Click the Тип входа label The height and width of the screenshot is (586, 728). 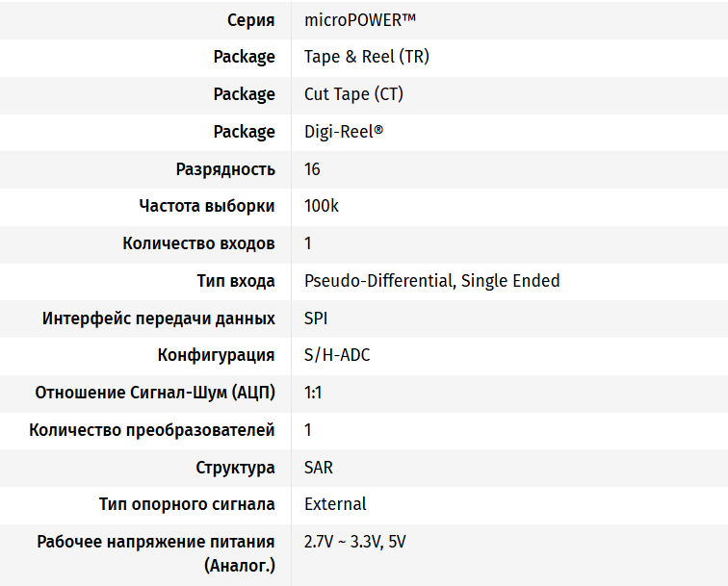point(236,281)
